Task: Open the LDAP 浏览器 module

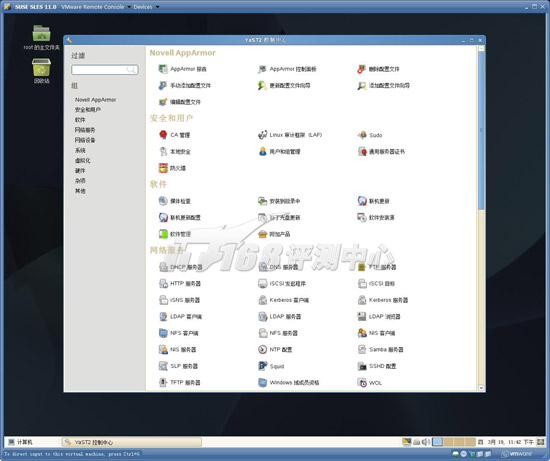Action: click(379, 316)
